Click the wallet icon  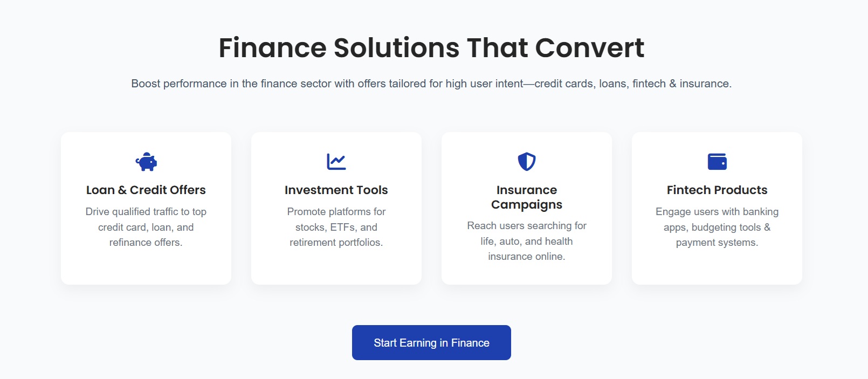coord(717,162)
